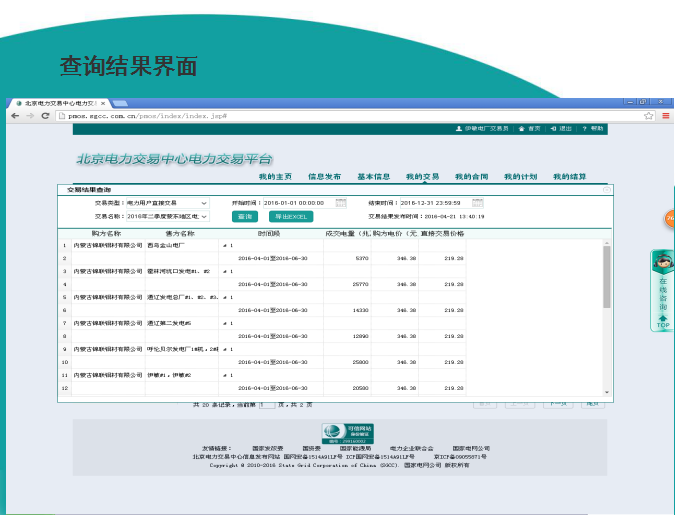Image resolution: width=675 pixels, height=515 pixels.
Task: Open the 我的结算 menu tab
Action: [x=570, y=176]
